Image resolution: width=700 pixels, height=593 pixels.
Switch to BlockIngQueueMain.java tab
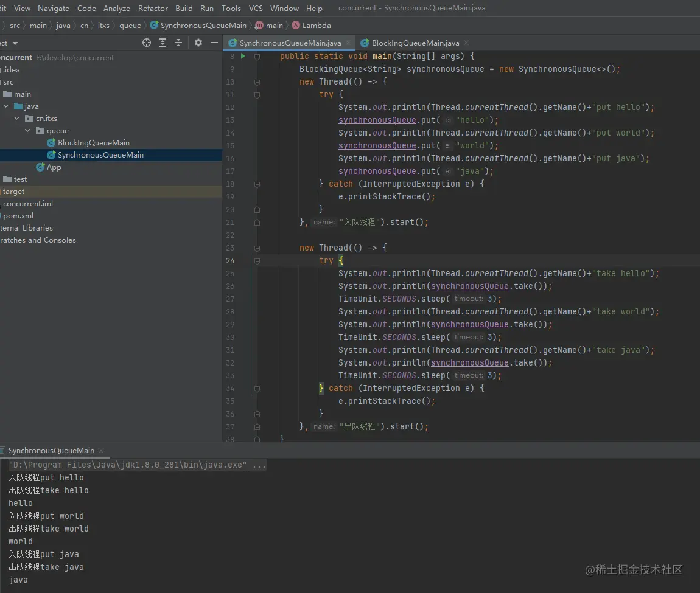415,43
